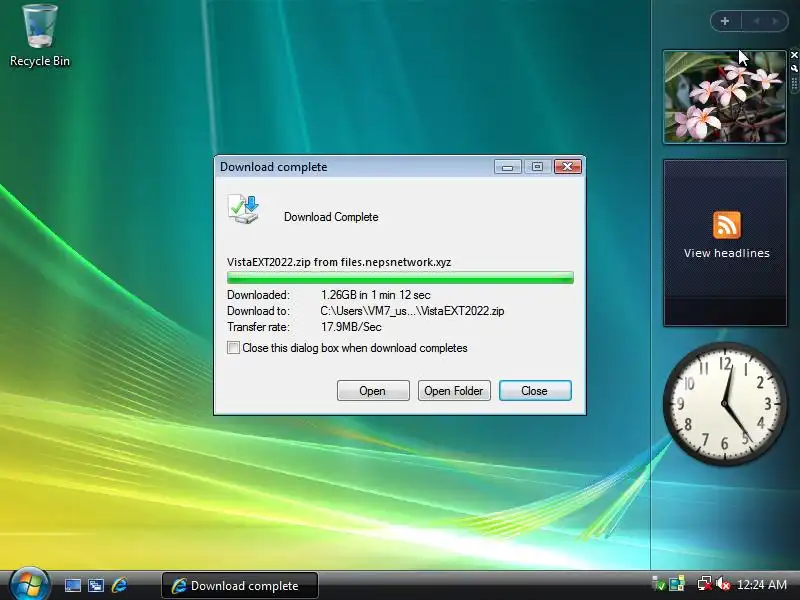This screenshot has height=600, width=800.
Task: Click the muted volume tray icon
Action: click(x=723, y=584)
